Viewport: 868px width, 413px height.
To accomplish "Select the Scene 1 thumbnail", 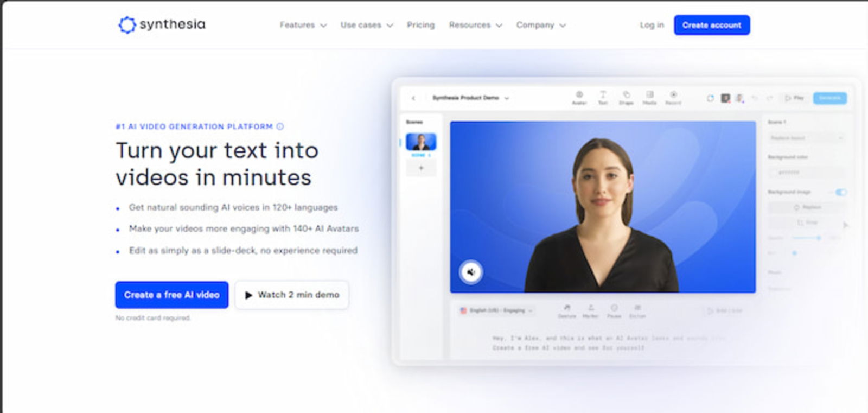I will [421, 142].
